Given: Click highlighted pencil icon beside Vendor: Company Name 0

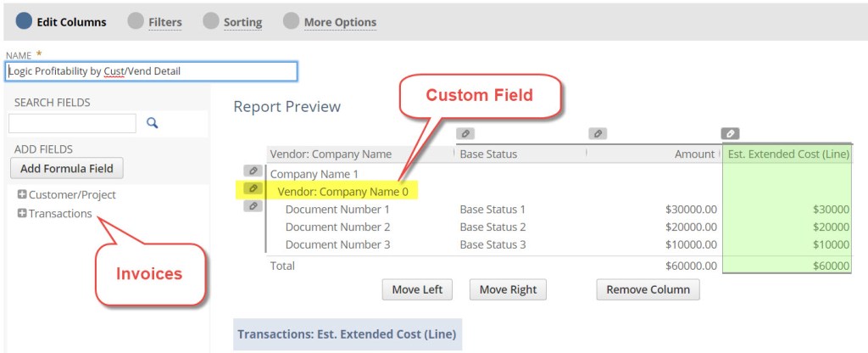Looking at the screenshot, I should tap(253, 188).
